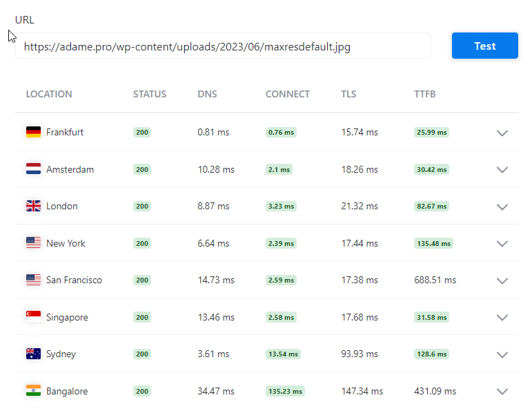Click the Frankfurt location name
This screenshot has height=420, width=532.
[65, 132]
